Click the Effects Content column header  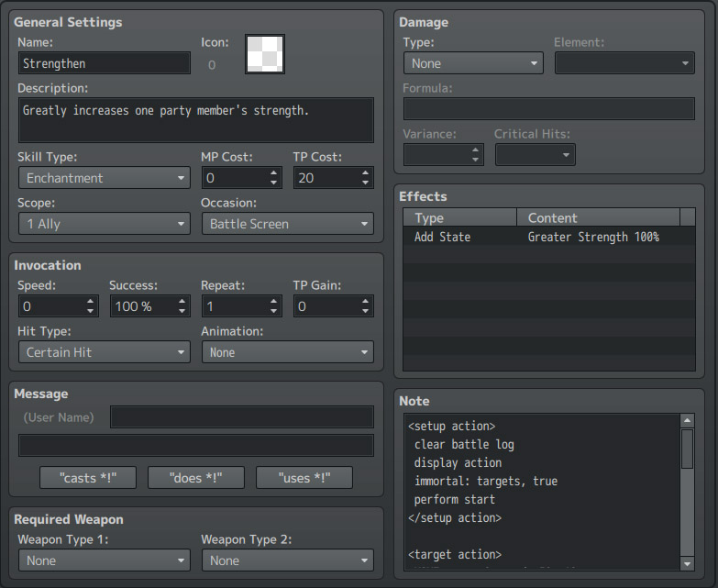(598, 217)
